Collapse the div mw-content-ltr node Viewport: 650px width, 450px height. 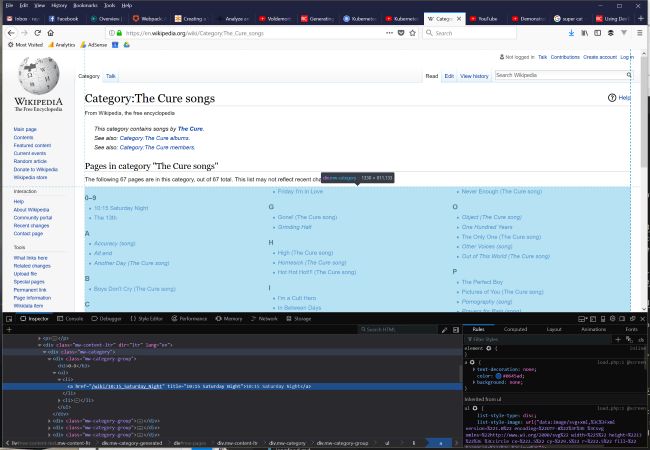(39, 345)
